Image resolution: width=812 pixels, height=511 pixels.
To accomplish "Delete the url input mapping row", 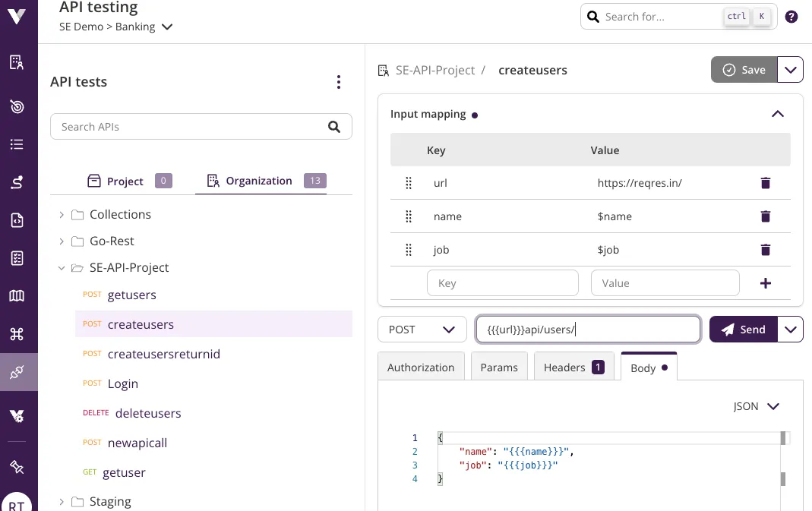I will 765,183.
